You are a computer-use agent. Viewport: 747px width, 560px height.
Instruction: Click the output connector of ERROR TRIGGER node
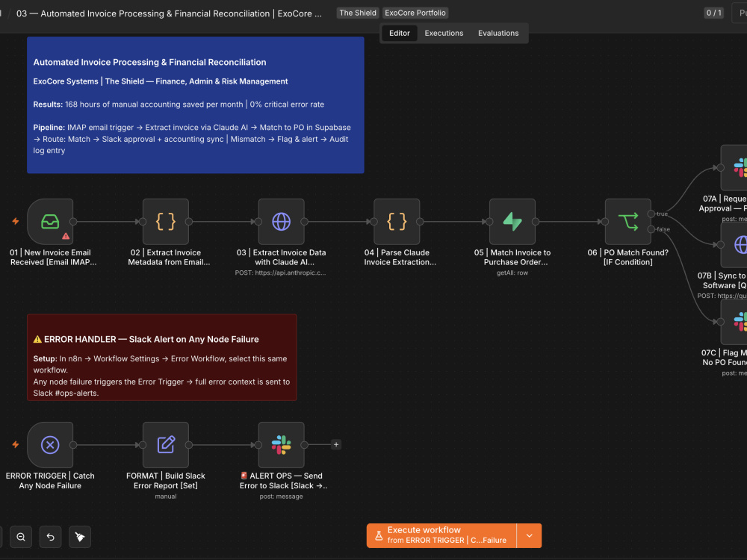tap(73, 445)
